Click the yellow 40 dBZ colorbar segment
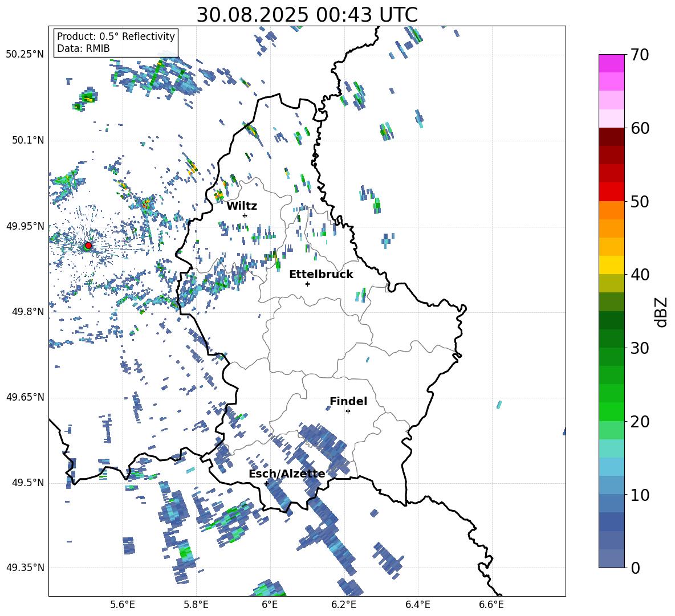Image resolution: width=675 pixels, height=616 pixels. click(611, 265)
